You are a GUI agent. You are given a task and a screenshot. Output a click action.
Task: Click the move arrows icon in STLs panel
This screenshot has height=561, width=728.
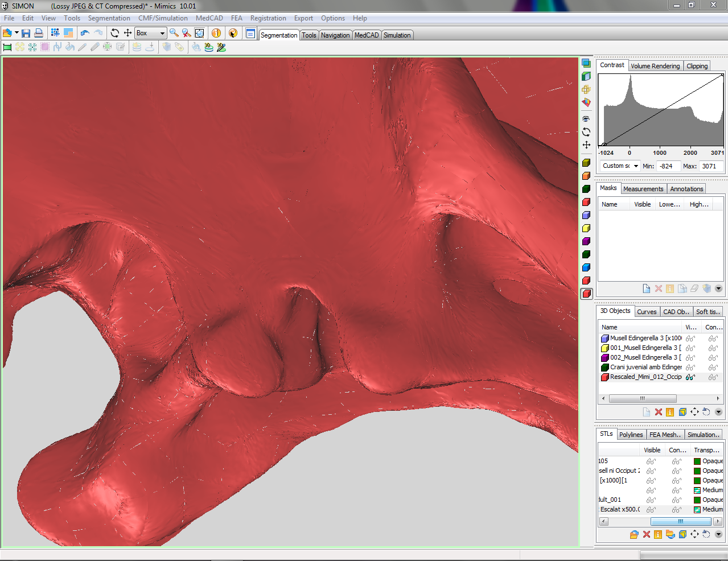(694, 534)
